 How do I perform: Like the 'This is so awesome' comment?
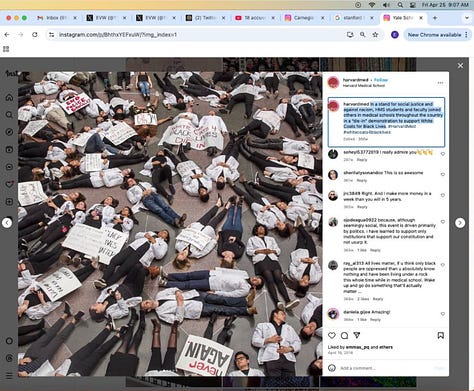tap(443, 174)
